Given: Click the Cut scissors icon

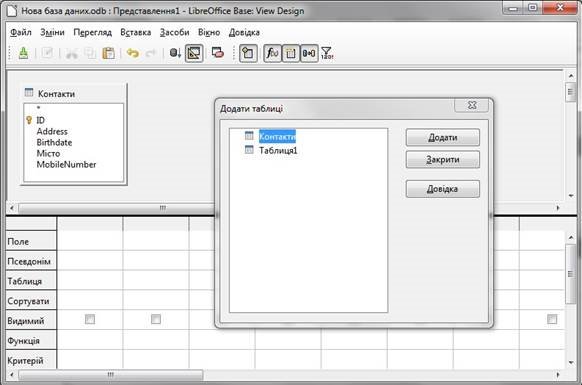Looking at the screenshot, I should click(71, 53).
